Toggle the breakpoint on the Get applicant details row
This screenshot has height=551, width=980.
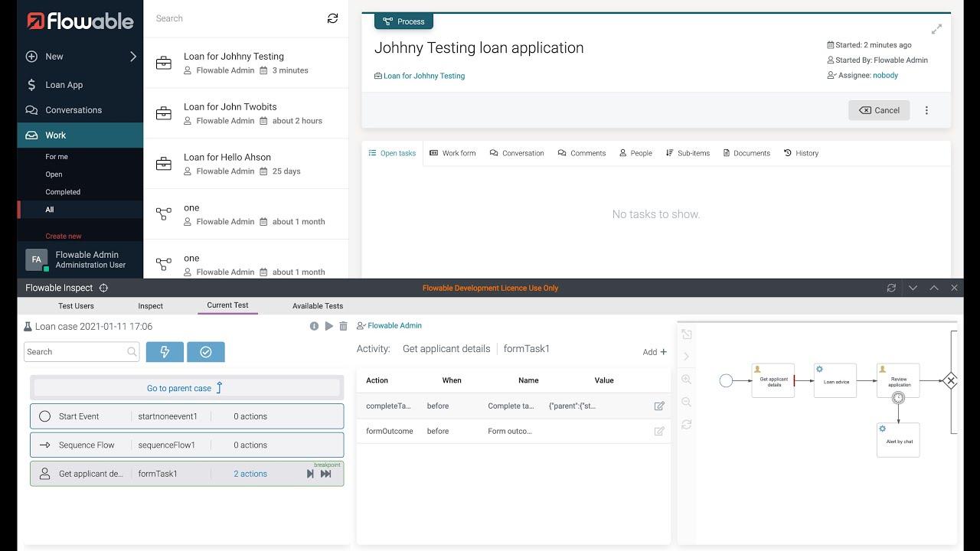coord(327,465)
